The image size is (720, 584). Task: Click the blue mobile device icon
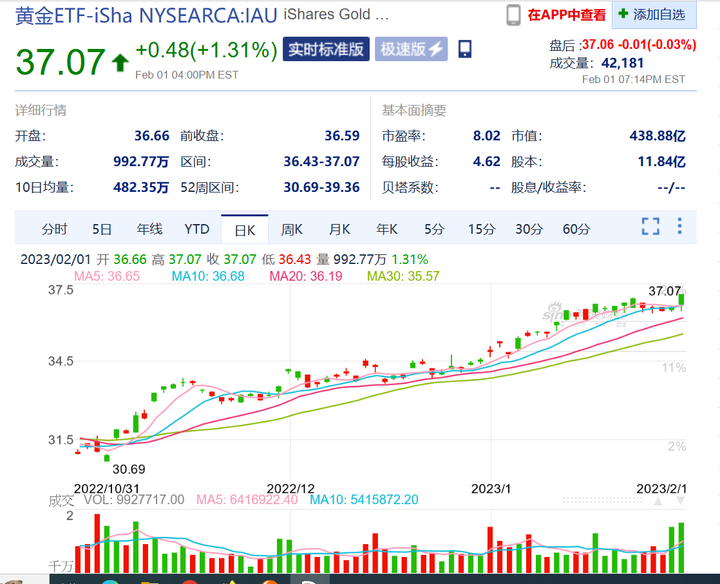point(465,49)
